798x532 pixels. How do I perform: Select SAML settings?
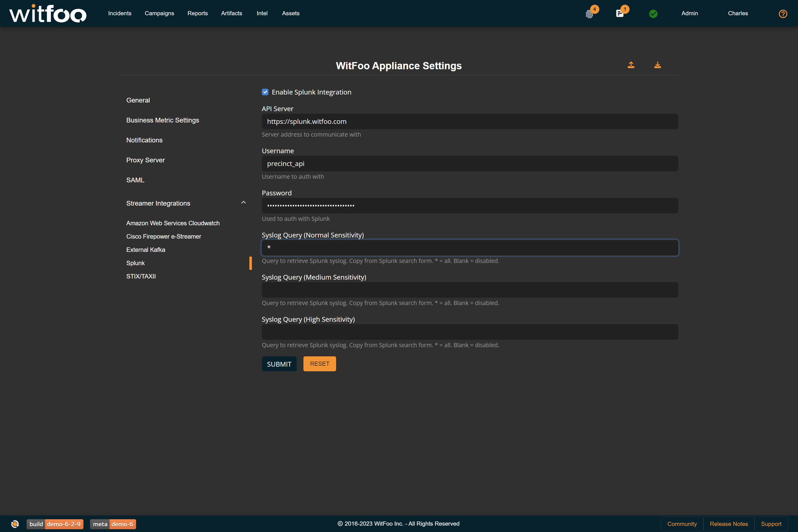click(x=135, y=180)
